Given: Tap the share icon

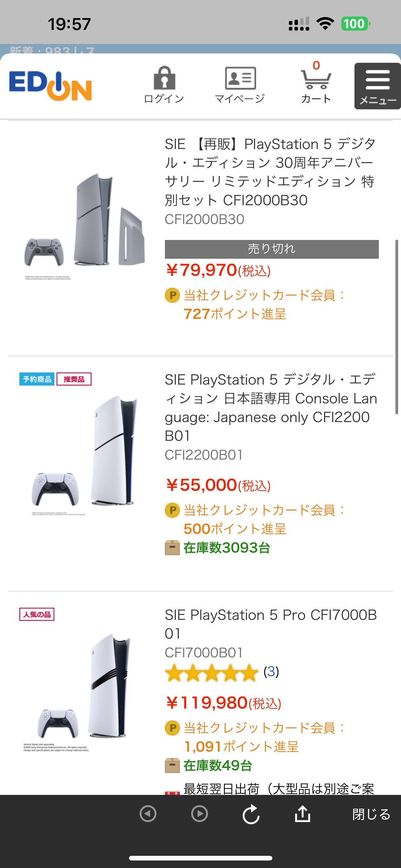Looking at the screenshot, I should (302, 814).
